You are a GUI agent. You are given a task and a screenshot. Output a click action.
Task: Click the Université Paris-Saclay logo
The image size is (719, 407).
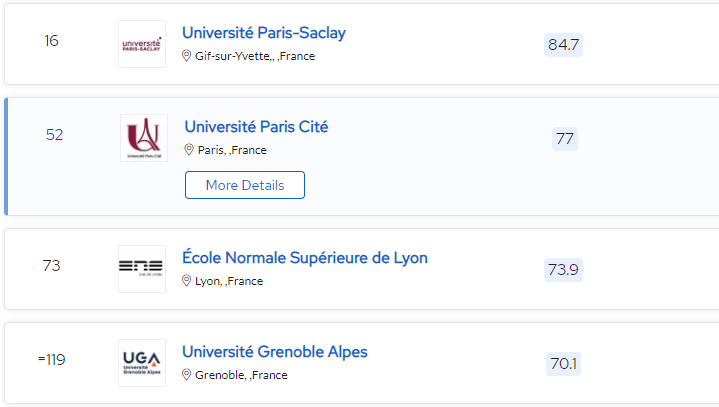pyautogui.click(x=142, y=44)
